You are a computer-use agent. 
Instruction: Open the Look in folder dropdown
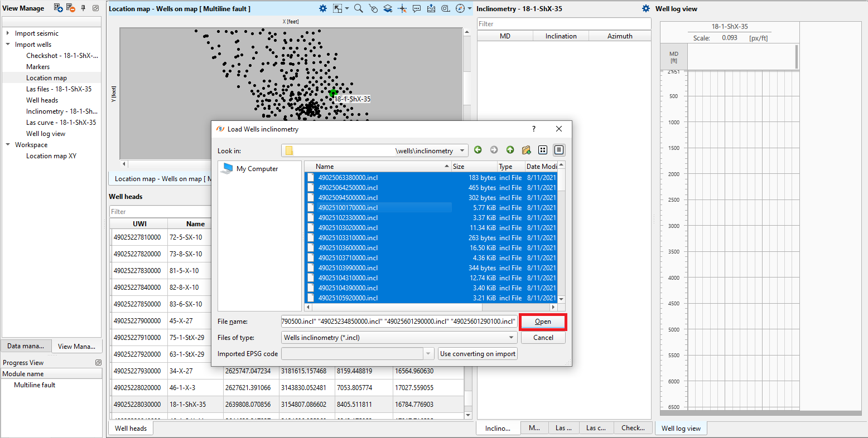tap(462, 150)
